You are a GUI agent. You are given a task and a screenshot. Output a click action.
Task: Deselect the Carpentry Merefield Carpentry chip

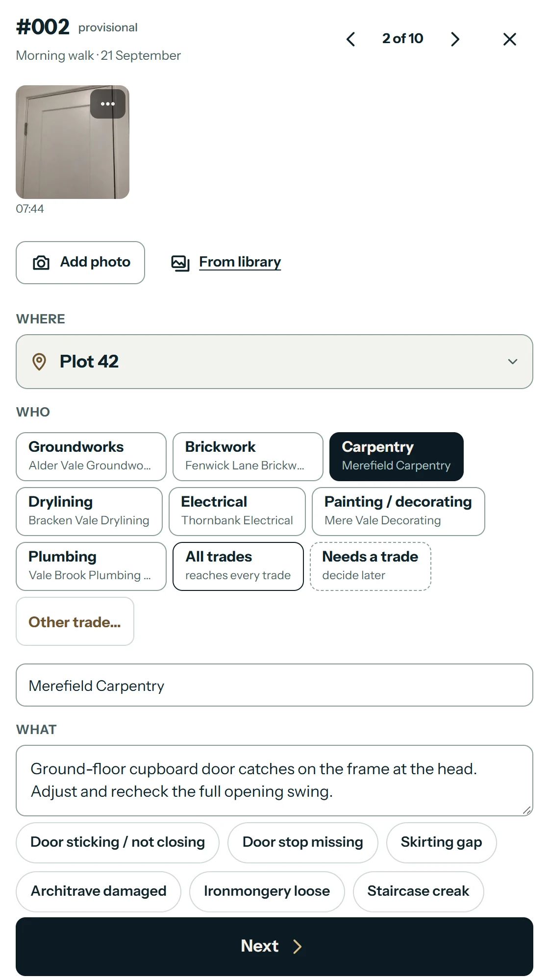(397, 457)
